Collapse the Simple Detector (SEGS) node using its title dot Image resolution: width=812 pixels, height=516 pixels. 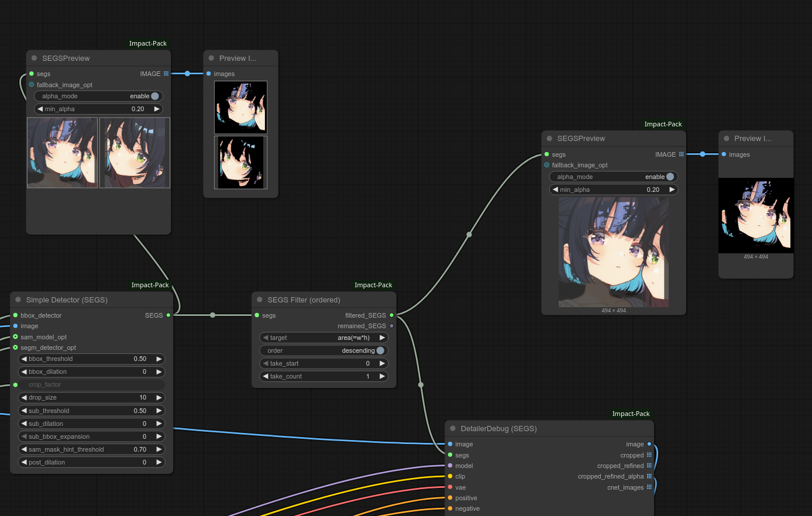point(18,300)
